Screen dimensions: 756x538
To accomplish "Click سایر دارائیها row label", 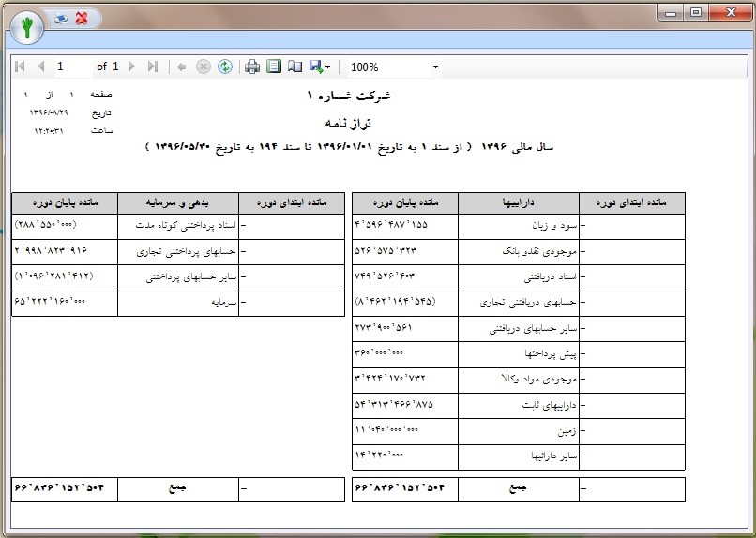I will point(554,456).
